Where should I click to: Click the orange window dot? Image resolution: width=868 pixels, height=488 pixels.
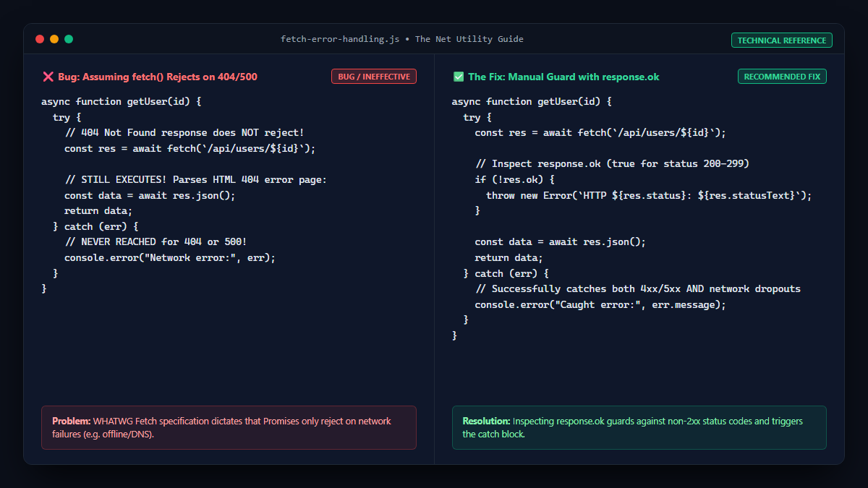[x=54, y=39]
